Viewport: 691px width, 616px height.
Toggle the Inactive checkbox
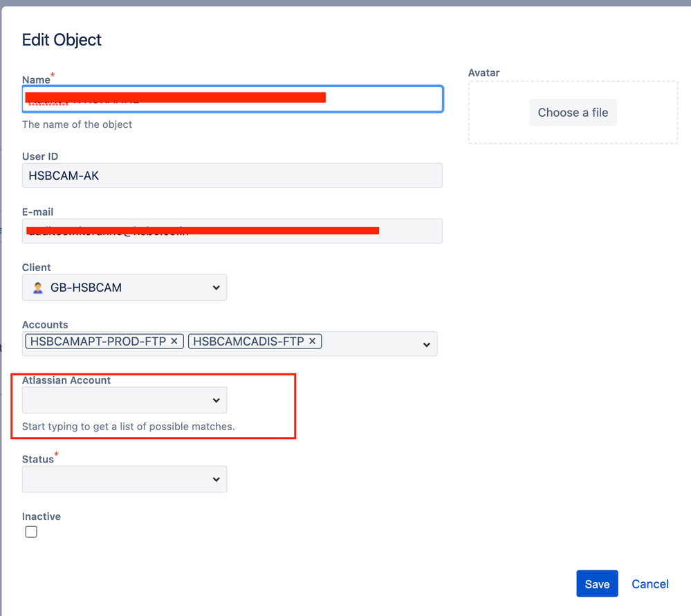pos(31,532)
